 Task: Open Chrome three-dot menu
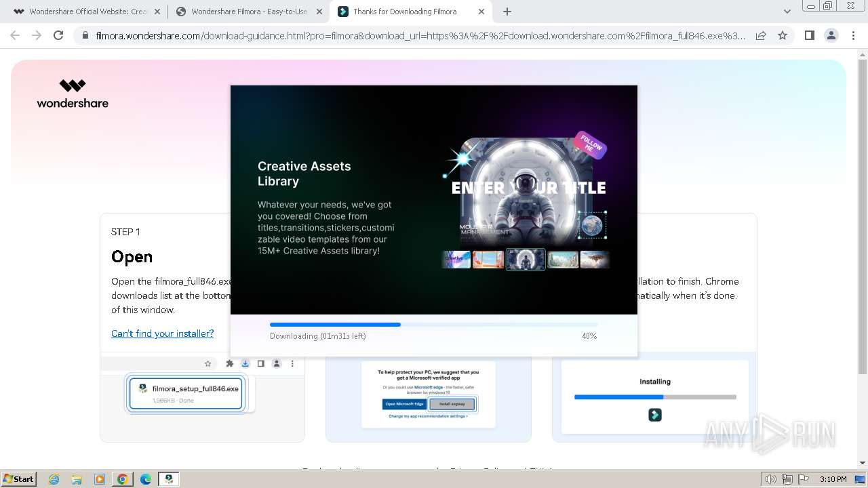click(853, 35)
